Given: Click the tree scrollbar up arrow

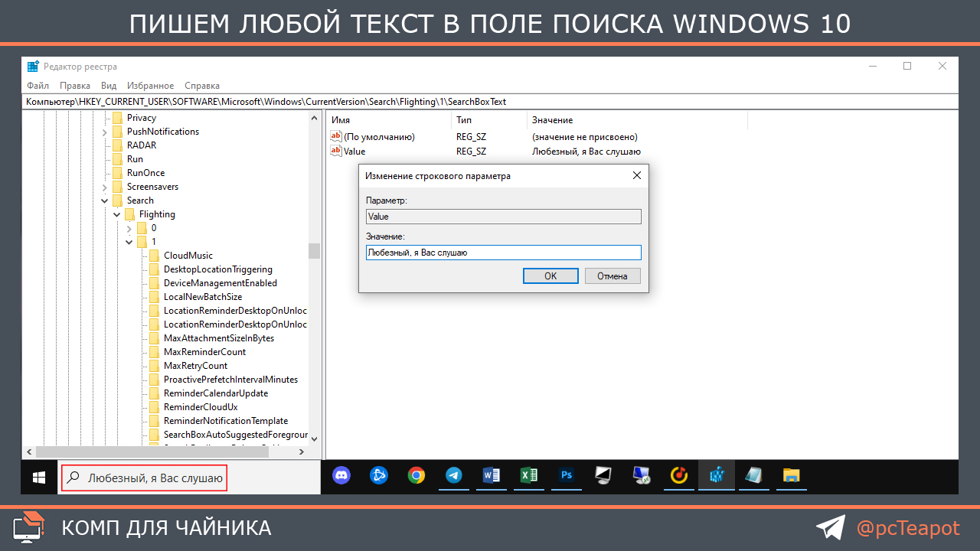Looking at the screenshot, I should point(314,118).
